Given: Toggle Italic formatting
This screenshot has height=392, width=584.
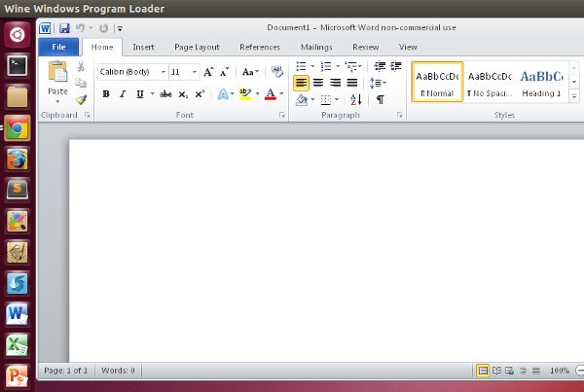Looking at the screenshot, I should tap(123, 94).
